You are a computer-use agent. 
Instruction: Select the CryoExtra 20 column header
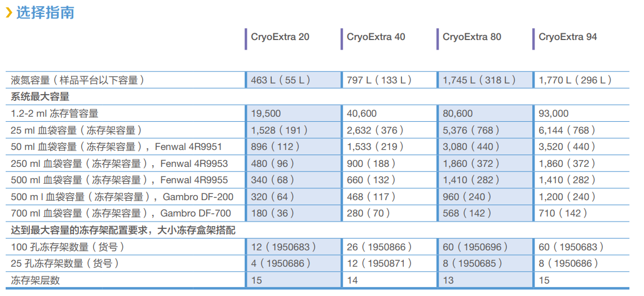pos(280,37)
